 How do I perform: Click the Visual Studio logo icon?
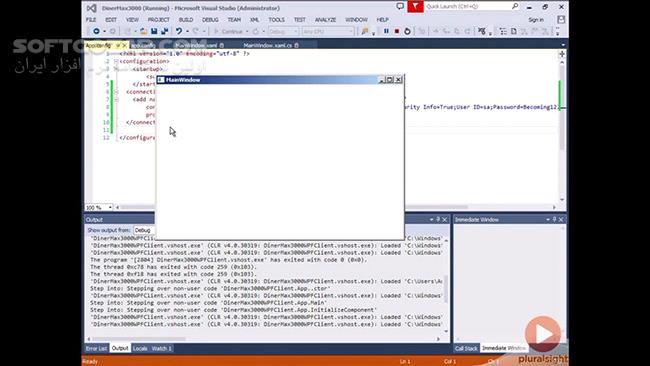pyautogui.click(x=92, y=8)
